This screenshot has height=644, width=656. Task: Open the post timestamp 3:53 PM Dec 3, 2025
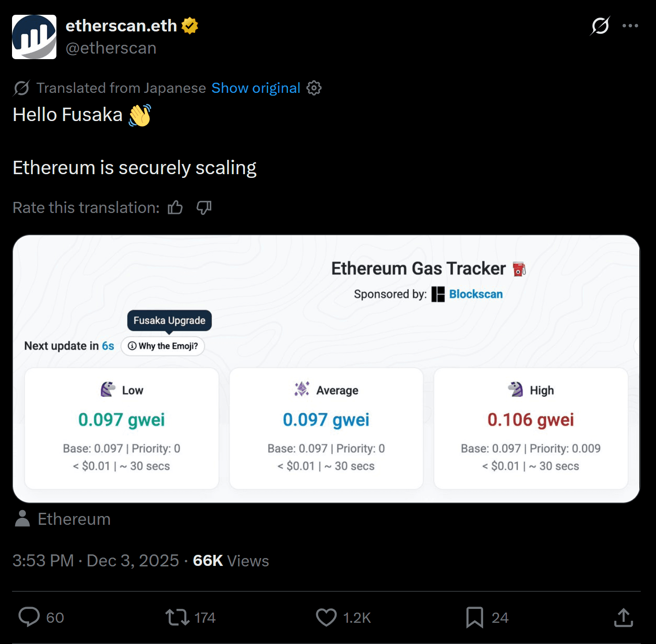point(95,561)
